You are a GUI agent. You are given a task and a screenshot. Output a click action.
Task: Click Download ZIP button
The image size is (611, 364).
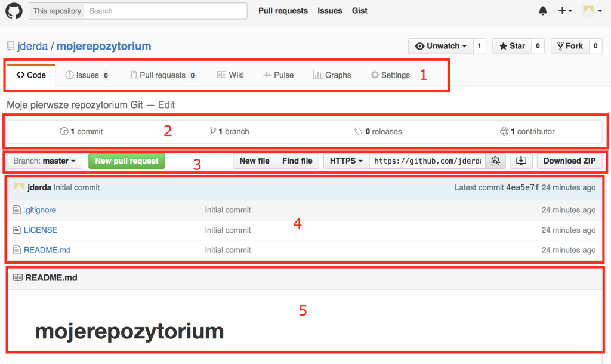click(569, 161)
